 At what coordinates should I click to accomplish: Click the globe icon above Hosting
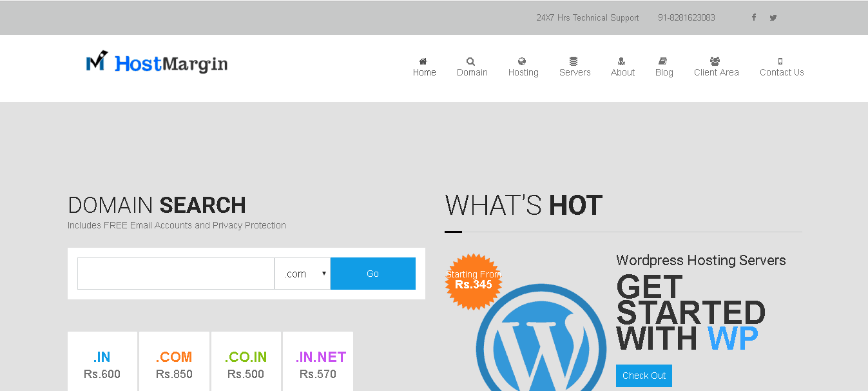coord(522,61)
